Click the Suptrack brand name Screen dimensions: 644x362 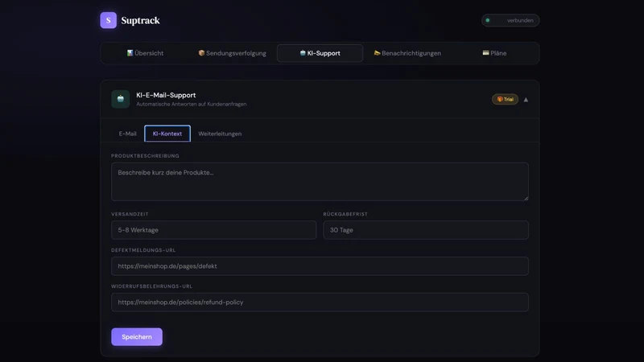pos(140,20)
